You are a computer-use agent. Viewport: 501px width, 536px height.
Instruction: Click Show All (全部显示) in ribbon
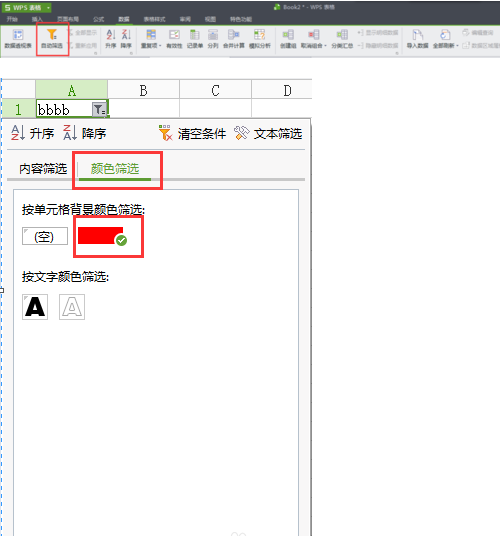82,33
